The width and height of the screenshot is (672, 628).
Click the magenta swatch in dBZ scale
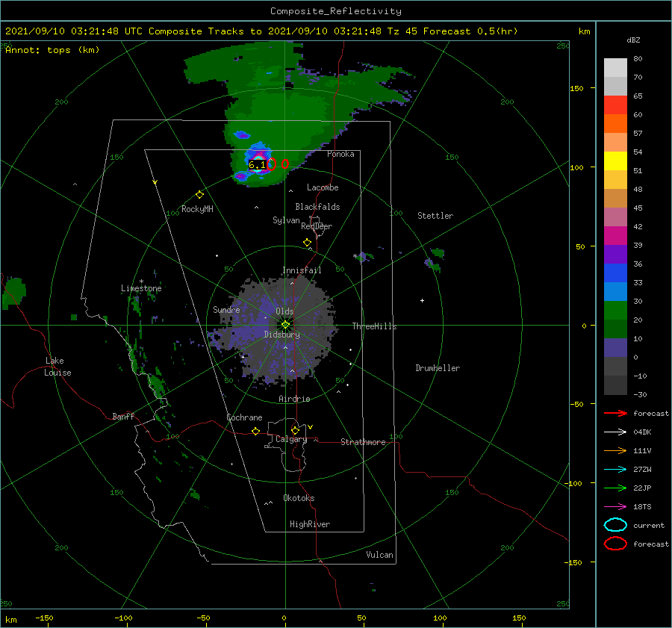tap(615, 236)
